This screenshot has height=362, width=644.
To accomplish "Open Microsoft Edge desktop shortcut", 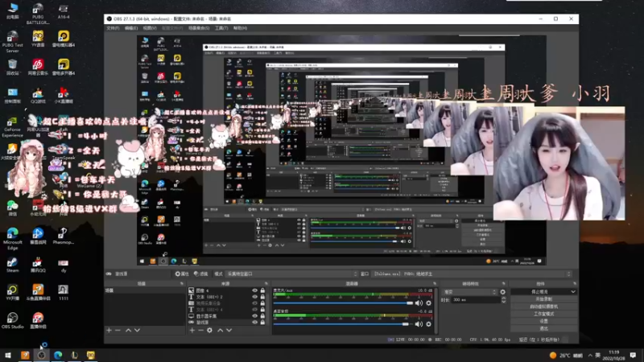I will coord(12,238).
